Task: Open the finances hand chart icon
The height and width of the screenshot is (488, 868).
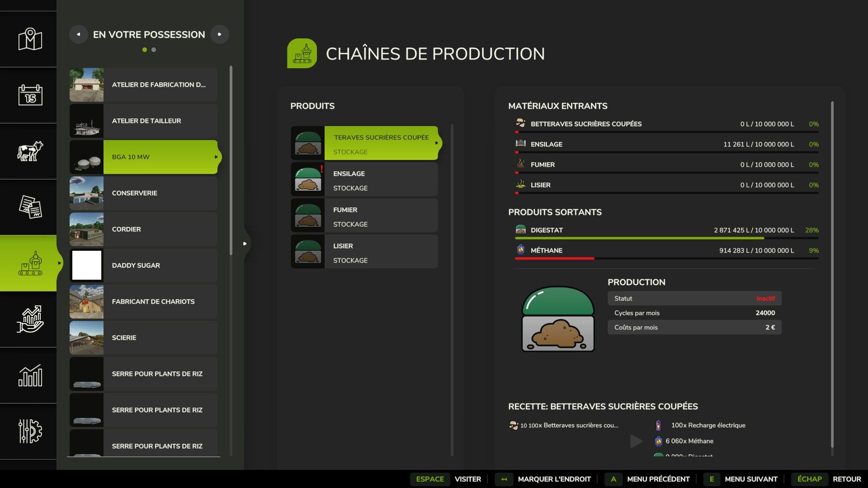Action: coord(30,319)
